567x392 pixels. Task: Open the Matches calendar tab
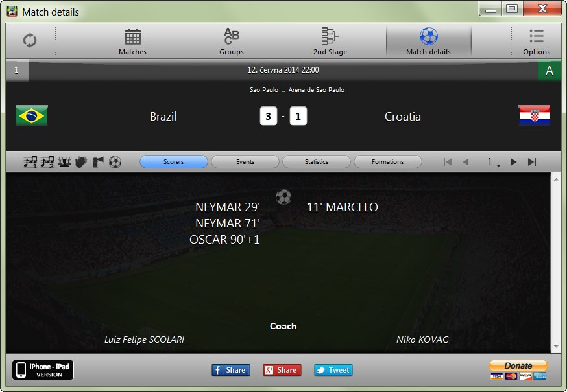coord(133,41)
